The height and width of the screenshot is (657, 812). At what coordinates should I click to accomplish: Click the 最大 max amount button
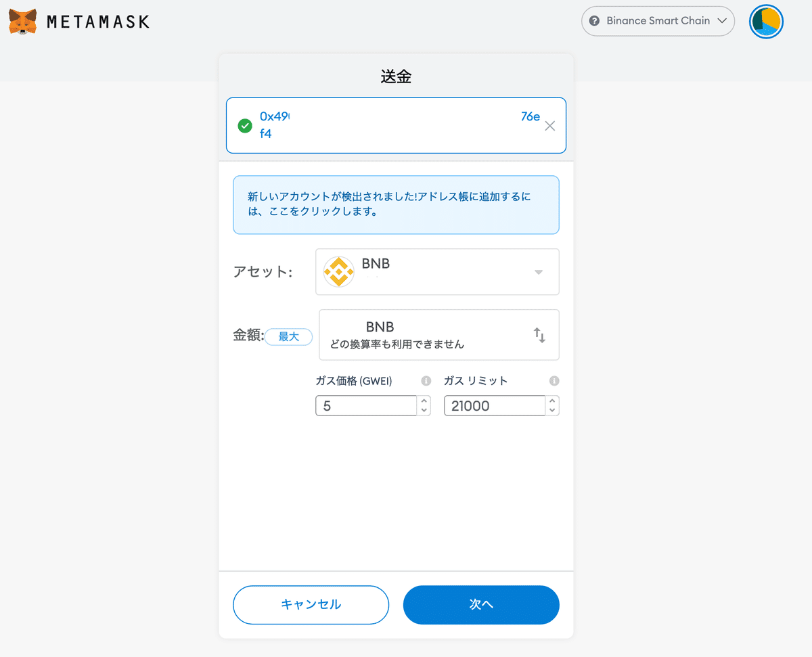pos(288,336)
